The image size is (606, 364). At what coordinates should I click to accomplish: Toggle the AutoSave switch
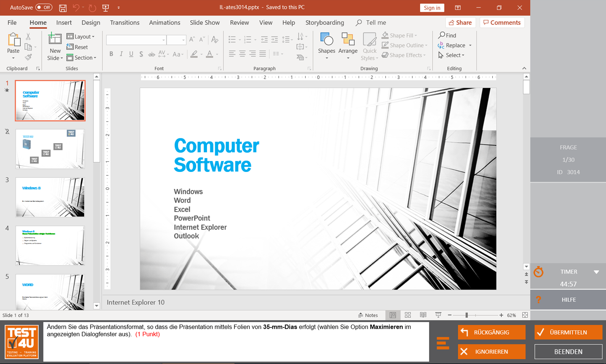(x=44, y=8)
